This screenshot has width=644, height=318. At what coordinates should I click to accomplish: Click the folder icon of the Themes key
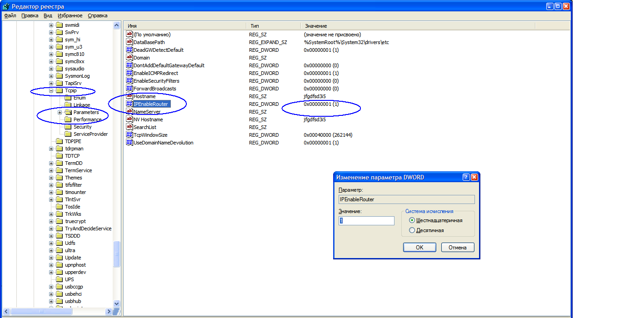[59, 178]
